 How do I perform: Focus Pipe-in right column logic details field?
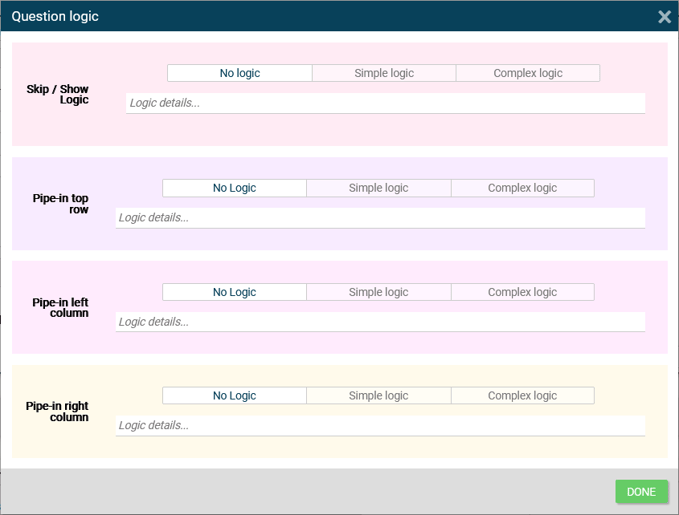point(380,426)
